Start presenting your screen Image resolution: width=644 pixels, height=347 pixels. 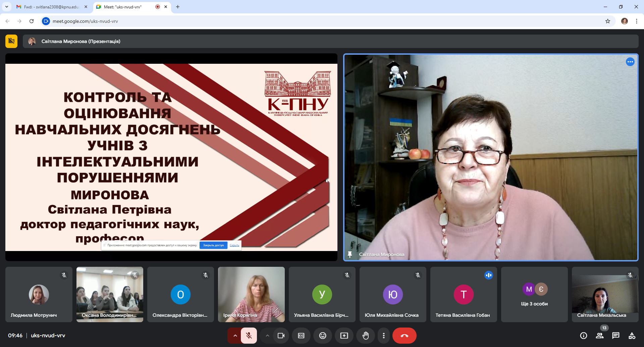344,336
